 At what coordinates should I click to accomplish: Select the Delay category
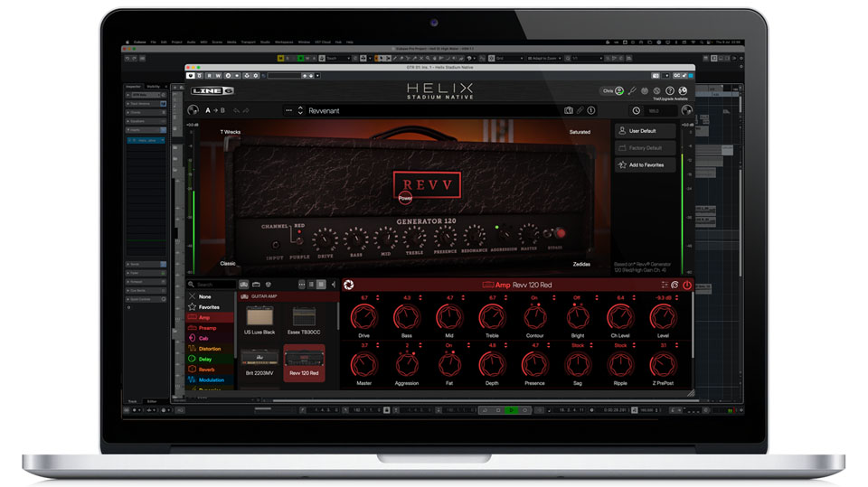pyautogui.click(x=211, y=360)
